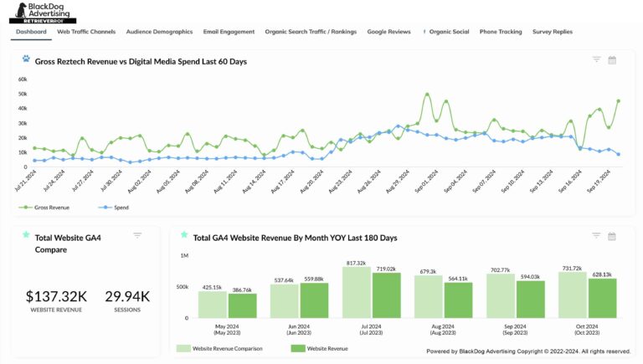
Task: Click the Gross Reztech Revenue chart title
Action: coord(141,61)
